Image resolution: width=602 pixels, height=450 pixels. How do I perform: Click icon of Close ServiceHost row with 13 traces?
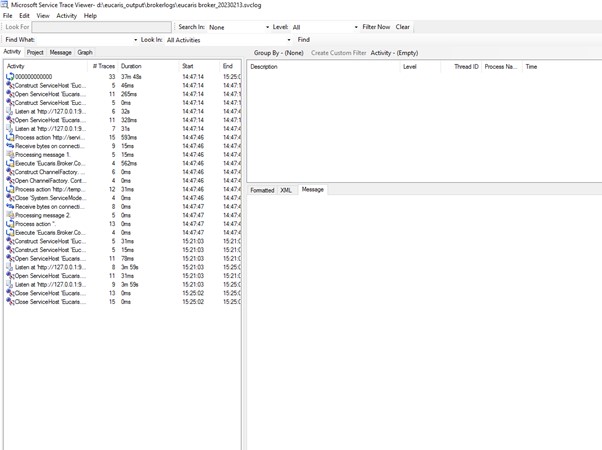coord(10,293)
